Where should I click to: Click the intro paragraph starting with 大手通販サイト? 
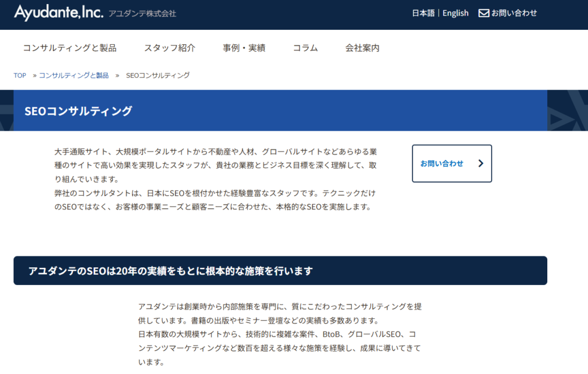tap(215, 179)
